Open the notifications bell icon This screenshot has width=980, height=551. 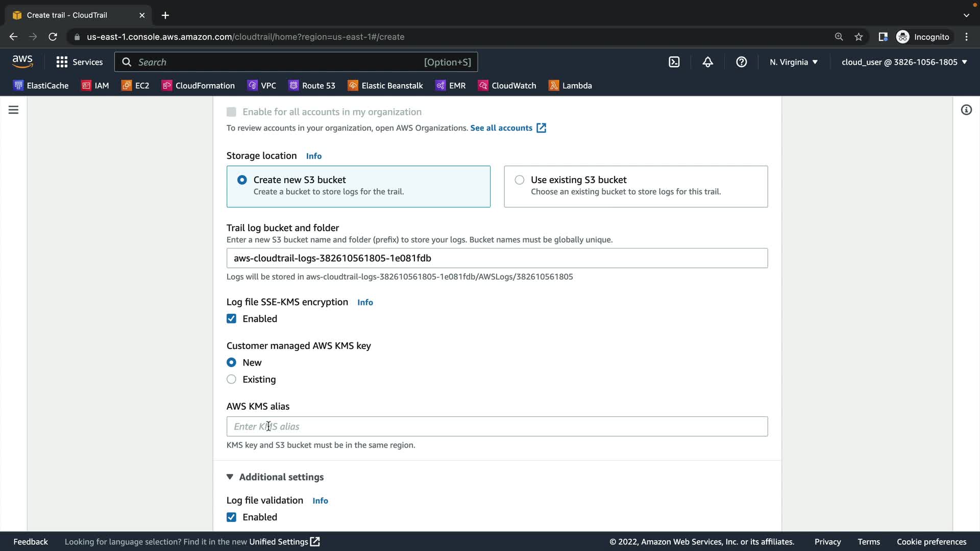pyautogui.click(x=707, y=62)
